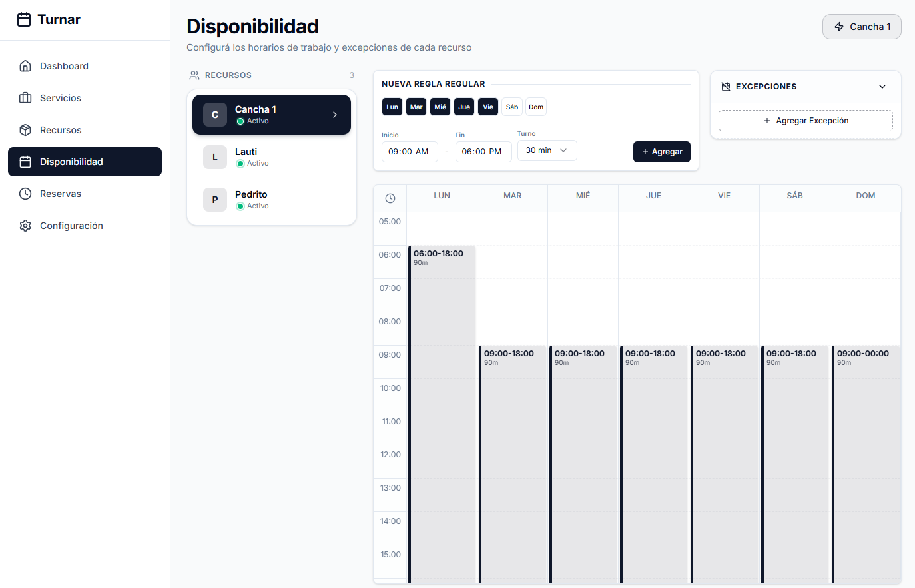The width and height of the screenshot is (915, 588).
Task: Click the Dashboard home icon
Action: click(25, 66)
